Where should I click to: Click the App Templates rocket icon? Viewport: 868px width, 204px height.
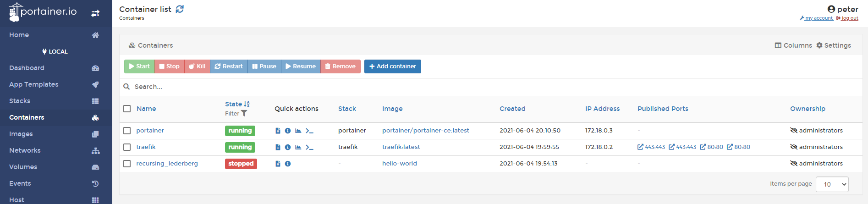coord(95,85)
